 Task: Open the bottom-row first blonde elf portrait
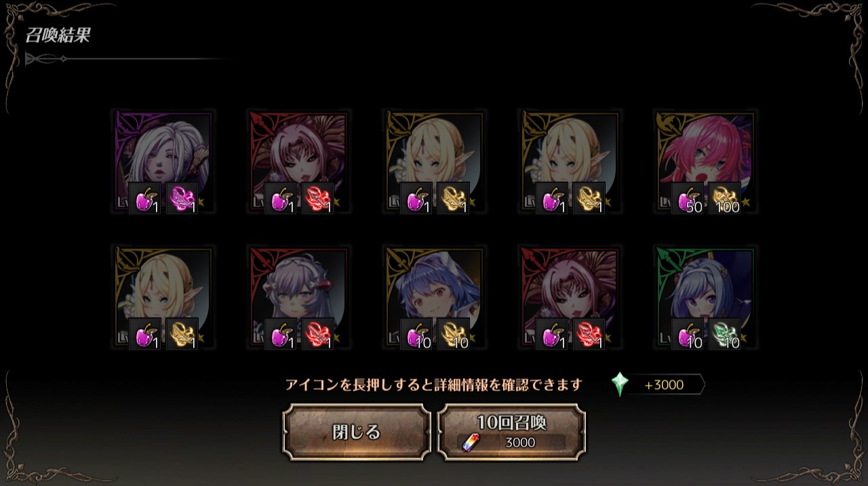163,298
